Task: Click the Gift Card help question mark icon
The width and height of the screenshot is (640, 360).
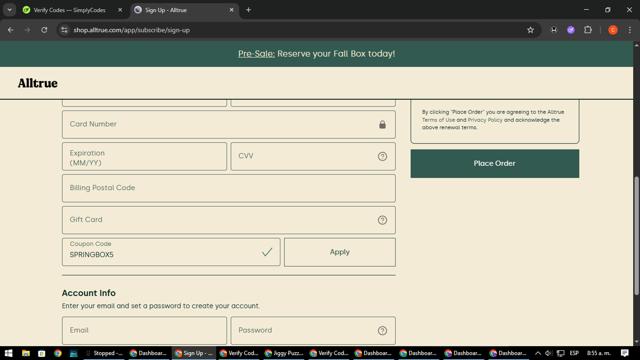Action: coord(382,220)
